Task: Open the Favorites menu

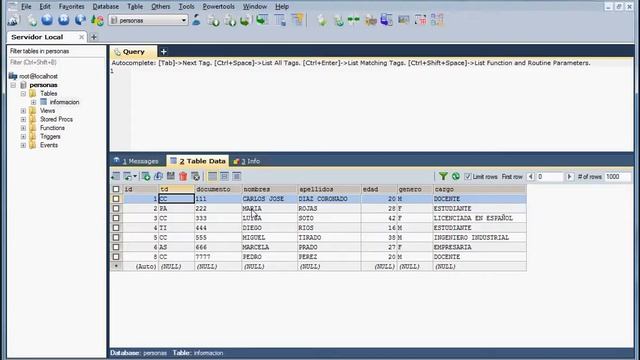Action: (71, 7)
